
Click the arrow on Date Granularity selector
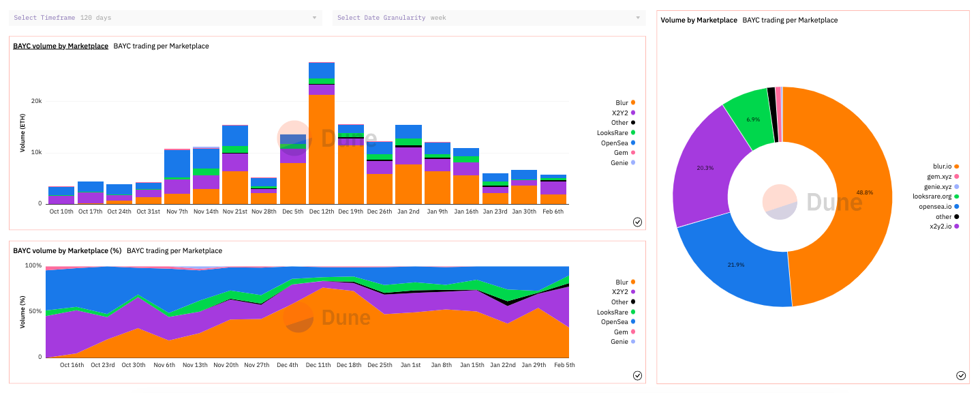tap(638, 18)
